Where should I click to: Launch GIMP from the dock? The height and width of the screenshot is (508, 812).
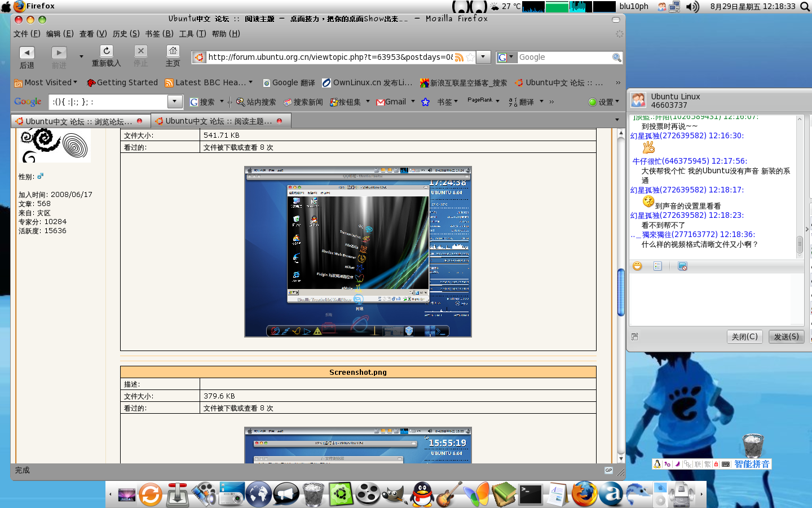395,494
